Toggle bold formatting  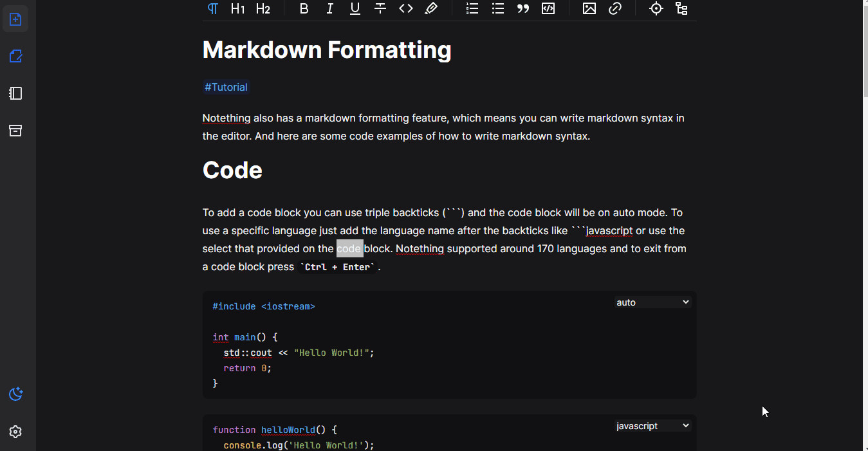coord(304,8)
